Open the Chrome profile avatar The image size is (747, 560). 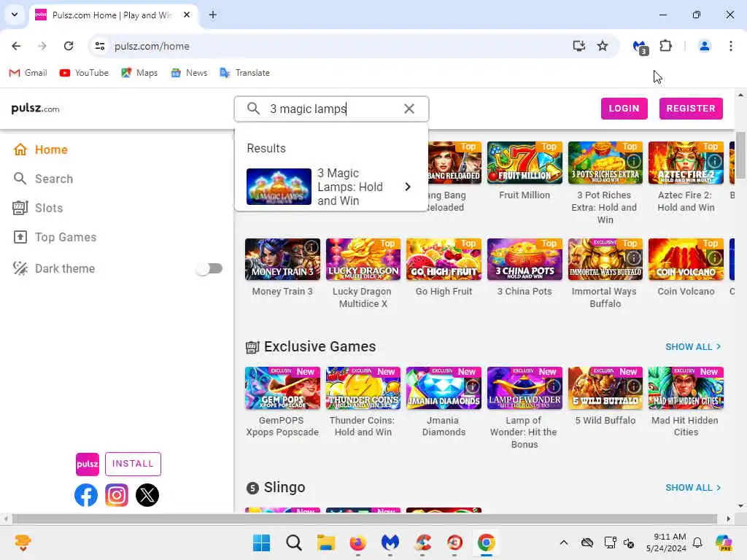coord(704,46)
